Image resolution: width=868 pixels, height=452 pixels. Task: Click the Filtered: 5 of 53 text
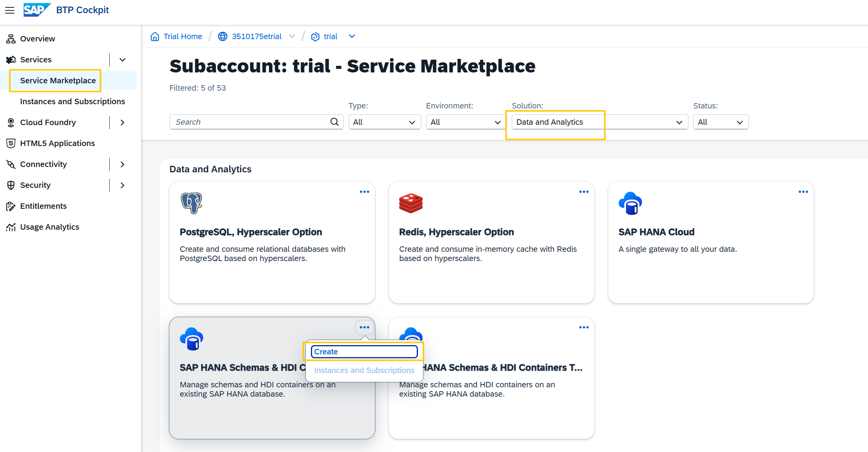198,88
